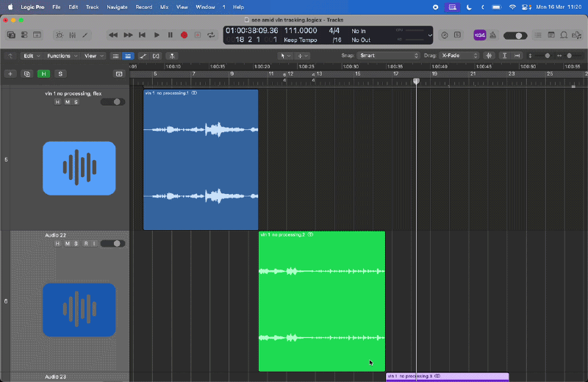Adjust the master volume slider
Viewport: 588px width, 382px height.
coord(515,35)
